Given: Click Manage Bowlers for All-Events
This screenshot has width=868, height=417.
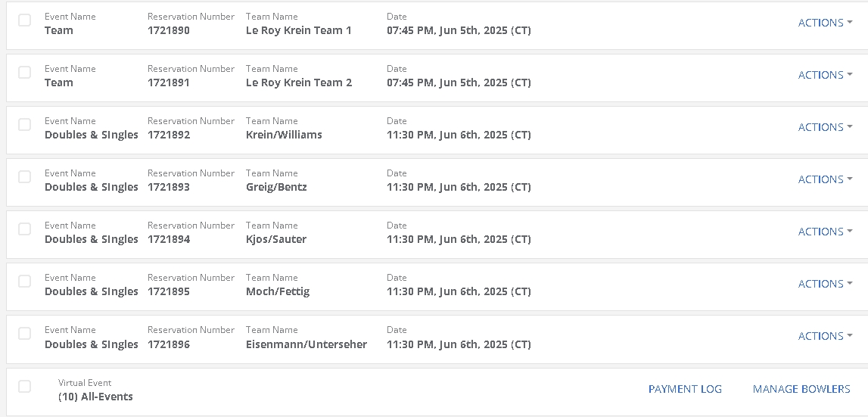Looking at the screenshot, I should [801, 389].
